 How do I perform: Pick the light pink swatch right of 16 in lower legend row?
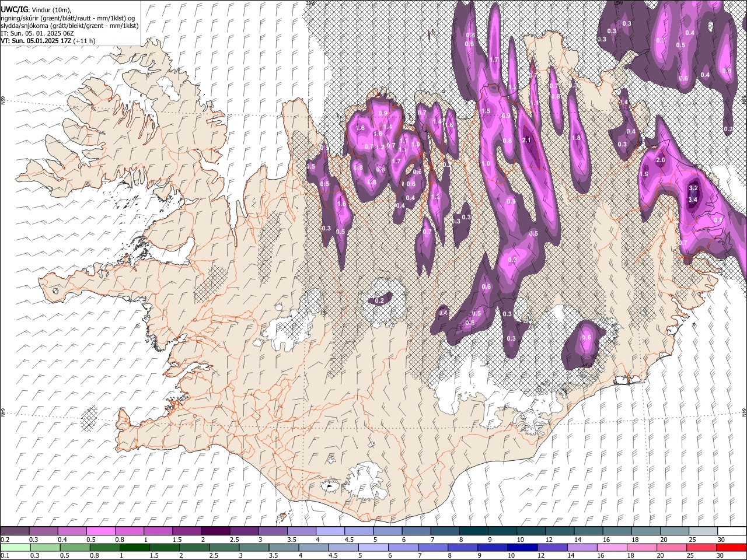612,547
